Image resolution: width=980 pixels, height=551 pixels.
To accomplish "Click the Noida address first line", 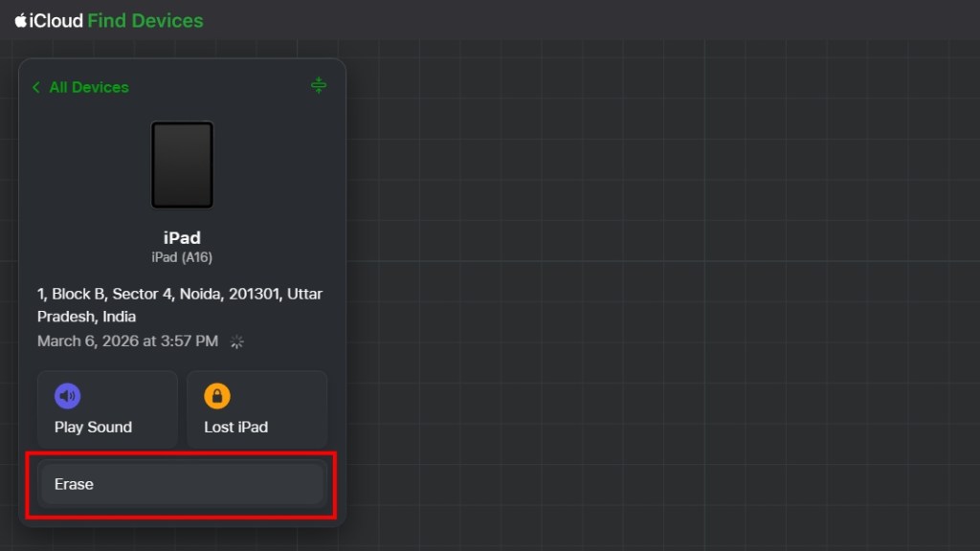I will pyautogui.click(x=180, y=294).
